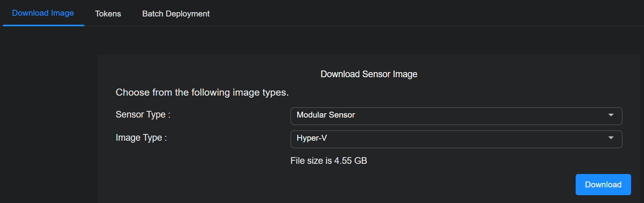Click the "Image Type :" label
This screenshot has height=203, width=644.
coord(141,138)
